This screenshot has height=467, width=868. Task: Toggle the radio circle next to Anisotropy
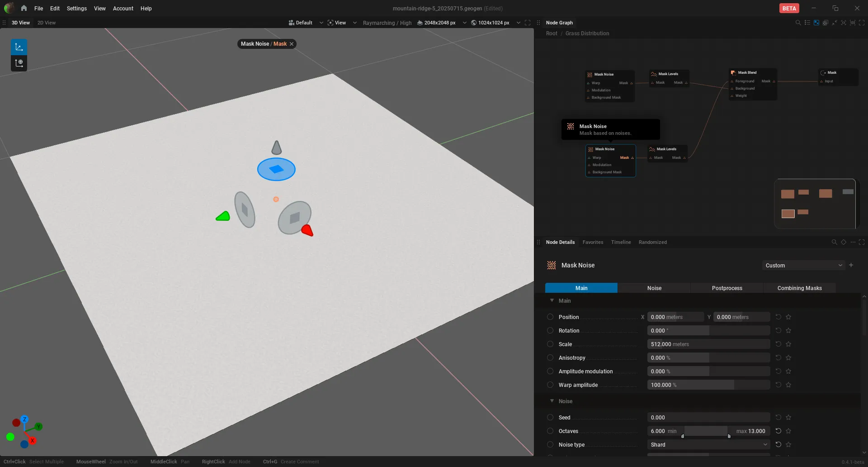(550, 358)
